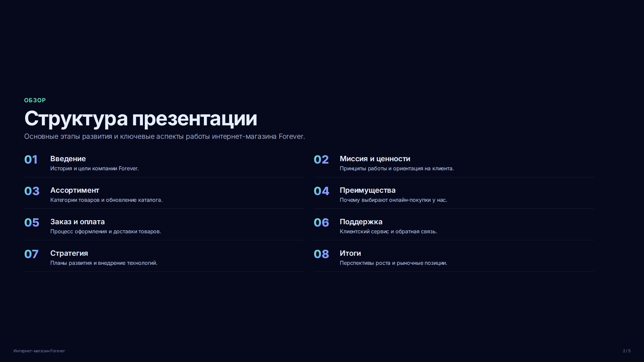This screenshot has height=362, width=644.
Task: Select the 'Поддержка' item title
Action: click(361, 222)
